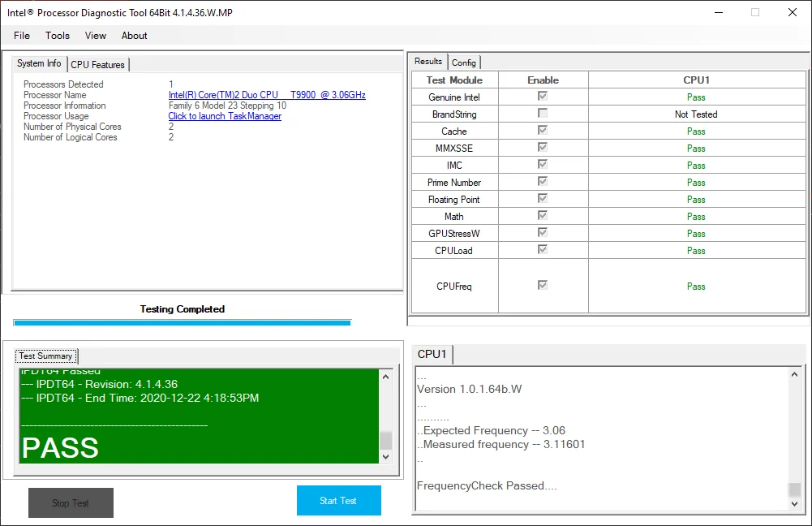Uncheck the MMXSSE test module
The width and height of the screenshot is (812, 526).
pyautogui.click(x=542, y=147)
